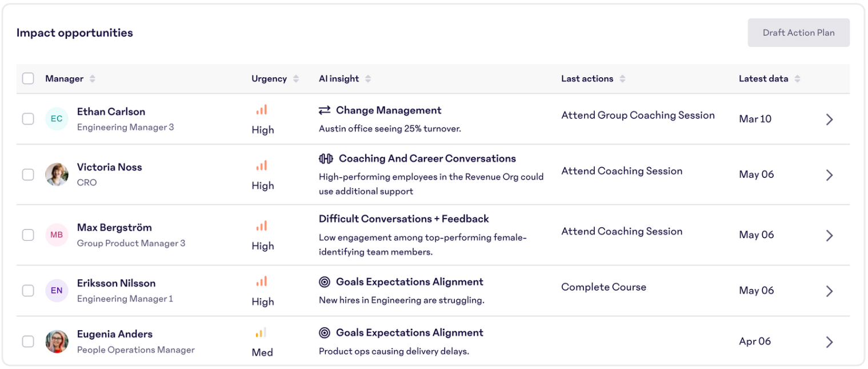Click the EC initials avatar
Viewport: 868px width, 369px height.
(57, 119)
